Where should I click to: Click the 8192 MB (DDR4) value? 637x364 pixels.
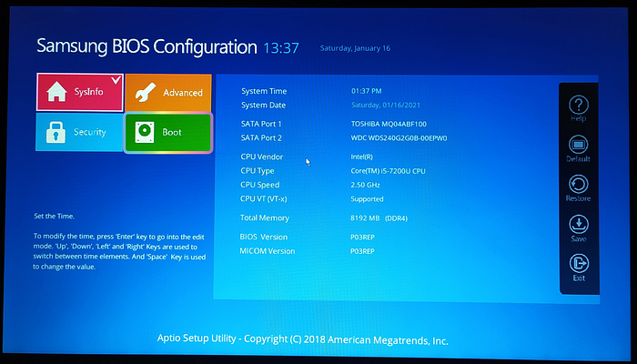point(379,218)
